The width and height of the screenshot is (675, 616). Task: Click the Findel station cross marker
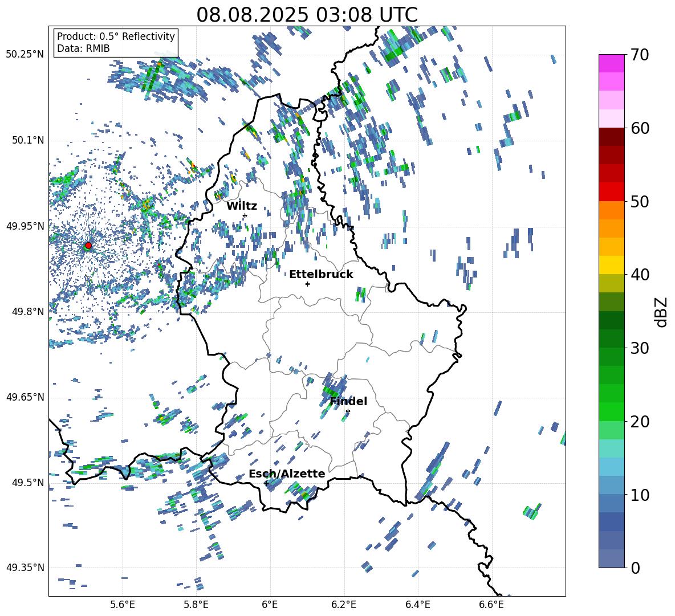348,411
